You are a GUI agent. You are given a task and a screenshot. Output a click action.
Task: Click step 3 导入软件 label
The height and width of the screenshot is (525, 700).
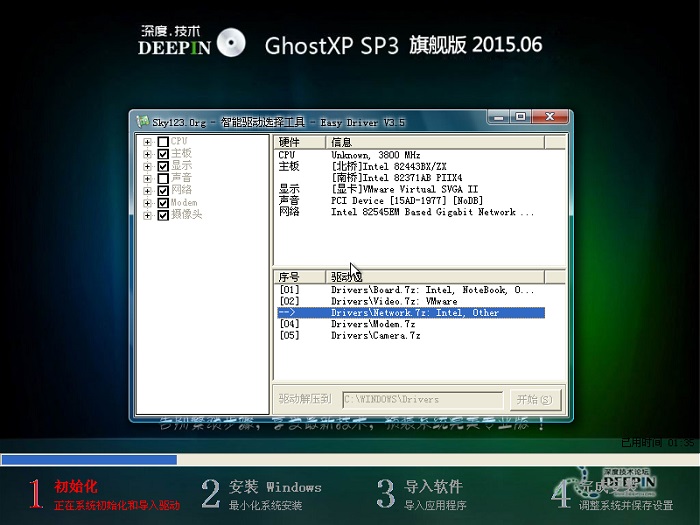tap(433, 487)
